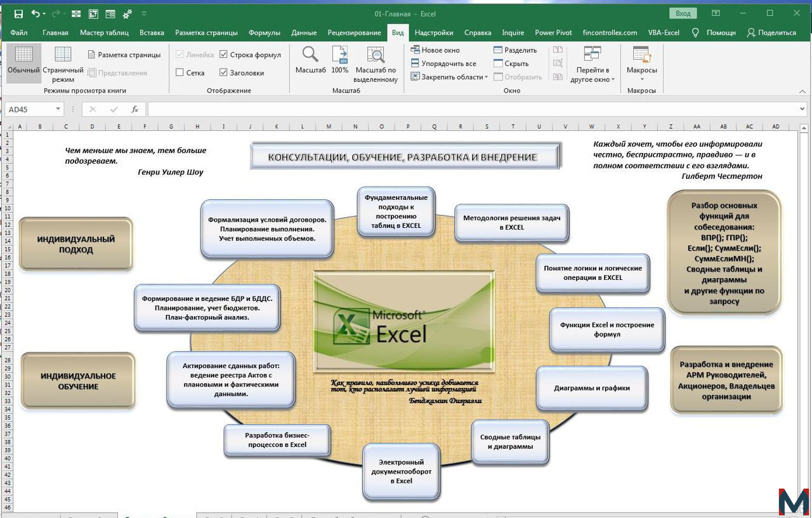This screenshot has height=518, width=812.
Task: Hide the current window (Скрыть)
Action: (511, 63)
